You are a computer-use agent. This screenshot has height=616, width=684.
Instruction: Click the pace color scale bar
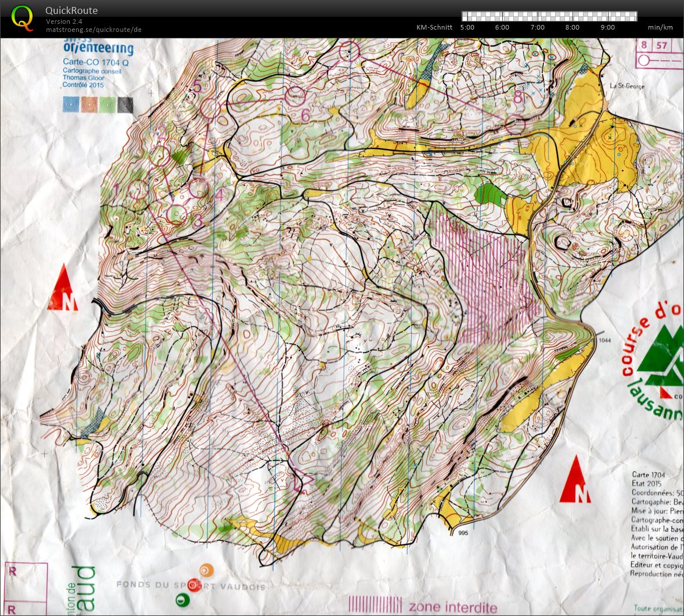pyautogui.click(x=549, y=16)
